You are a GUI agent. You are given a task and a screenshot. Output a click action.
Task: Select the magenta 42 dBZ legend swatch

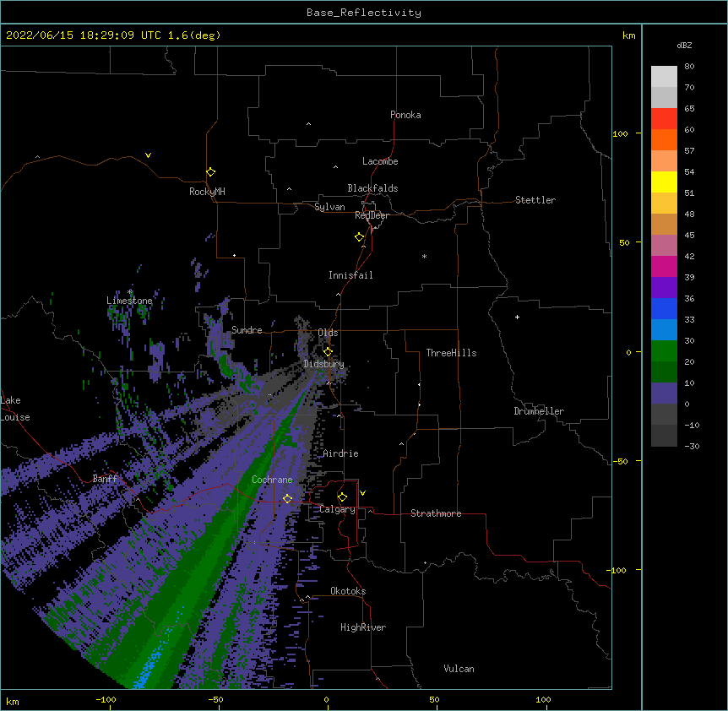664,266
